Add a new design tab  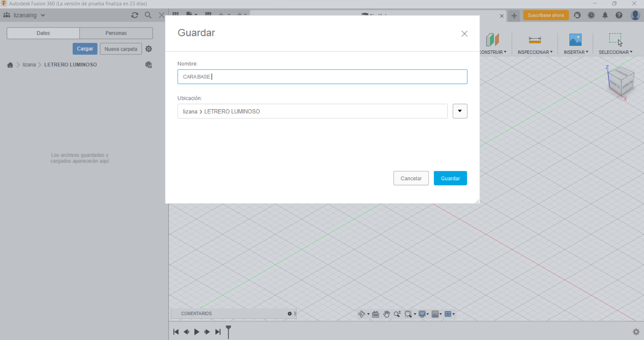pyautogui.click(x=514, y=15)
